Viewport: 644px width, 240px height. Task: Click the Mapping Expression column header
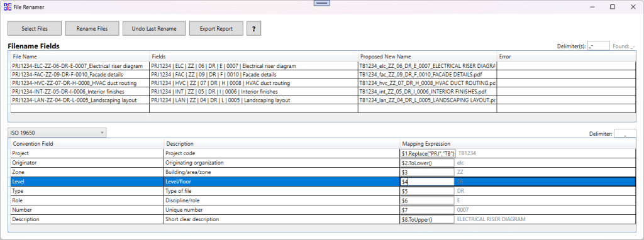click(518, 144)
